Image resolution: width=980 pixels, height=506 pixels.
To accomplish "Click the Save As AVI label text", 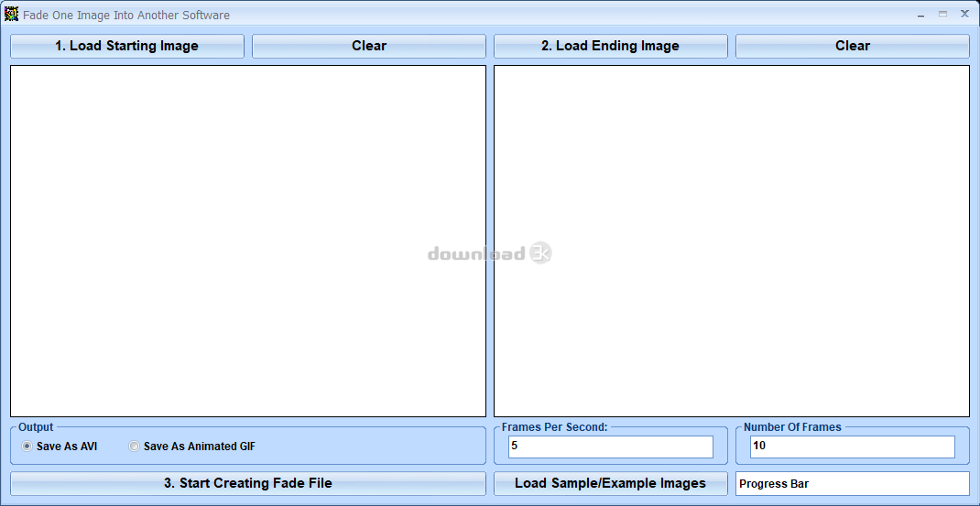I will [x=67, y=447].
